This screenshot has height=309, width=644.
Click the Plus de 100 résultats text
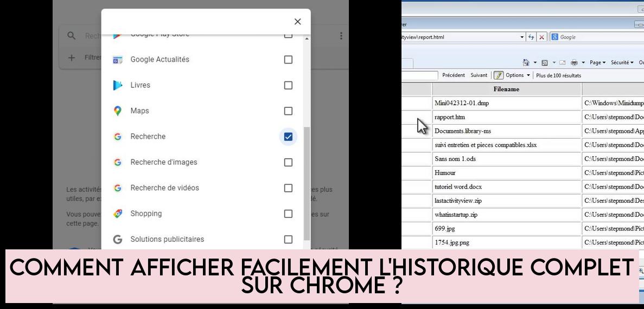pyautogui.click(x=559, y=75)
